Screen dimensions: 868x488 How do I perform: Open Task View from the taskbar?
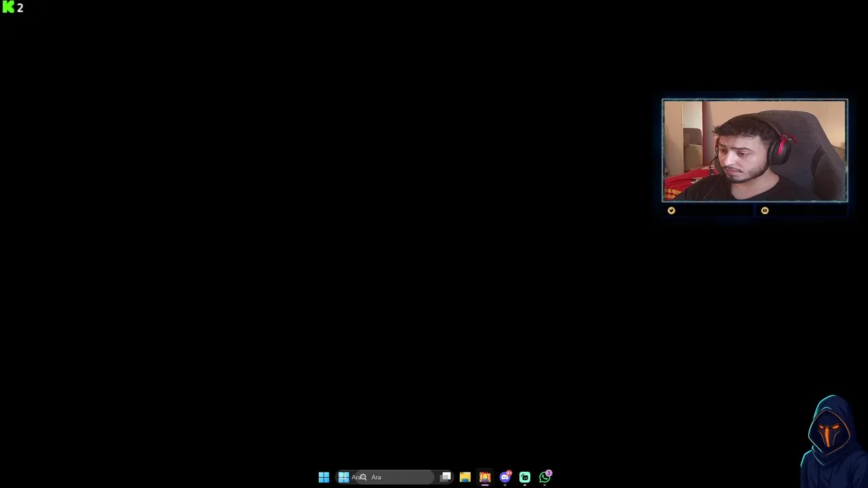[x=446, y=477]
